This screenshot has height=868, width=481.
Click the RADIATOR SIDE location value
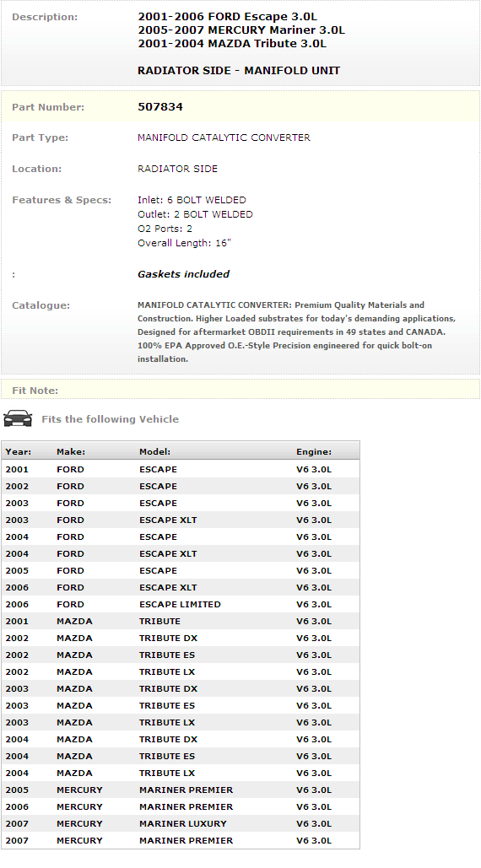pos(177,169)
